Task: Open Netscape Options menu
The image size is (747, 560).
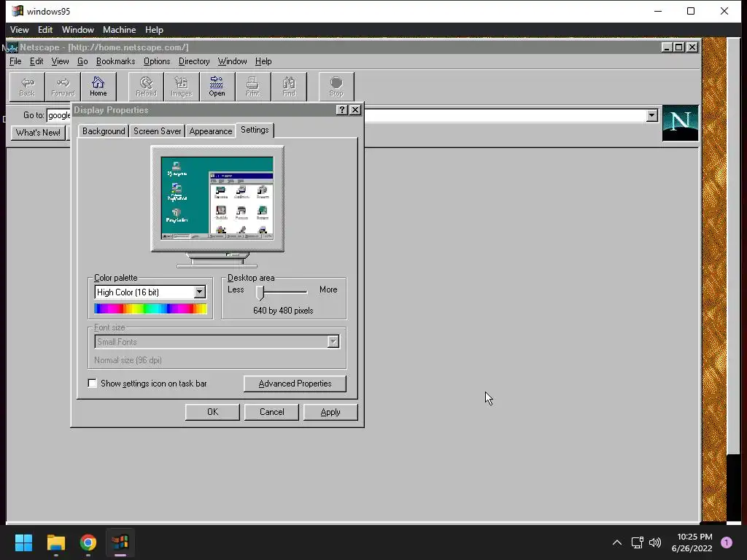Action: (x=157, y=61)
